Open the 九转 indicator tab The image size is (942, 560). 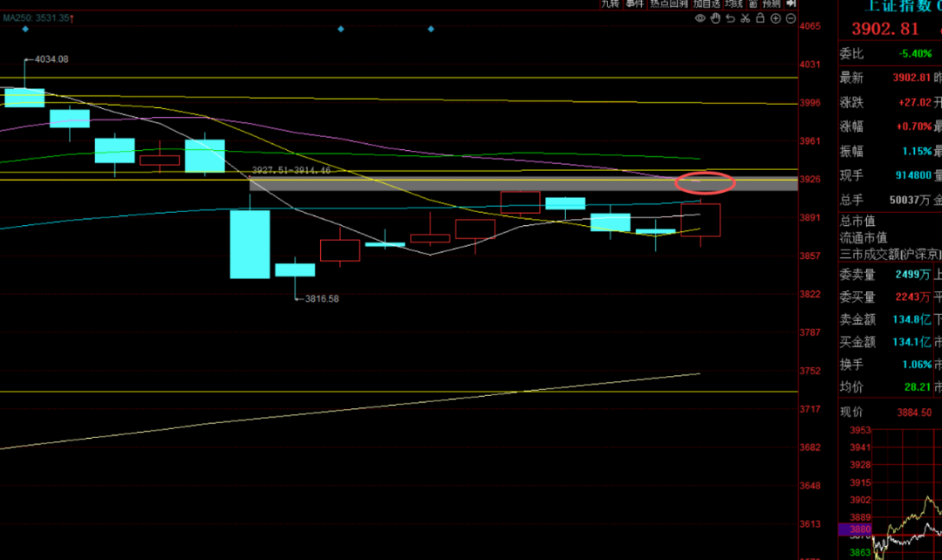coord(611,4)
